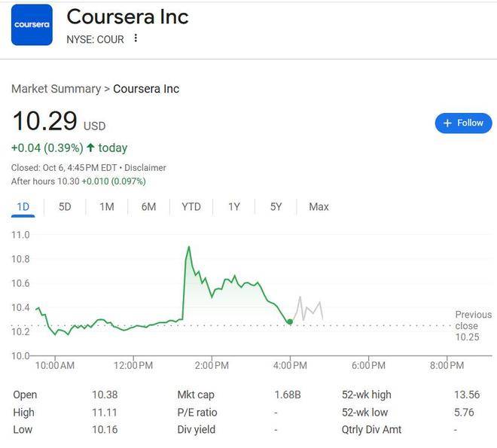Open the Disclaimer link

145,168
